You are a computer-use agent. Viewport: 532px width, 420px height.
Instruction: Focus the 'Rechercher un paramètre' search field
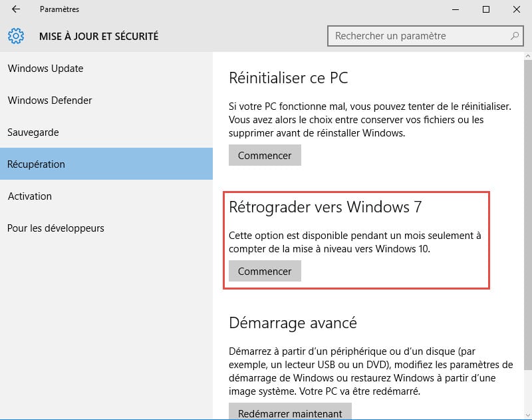(419, 36)
